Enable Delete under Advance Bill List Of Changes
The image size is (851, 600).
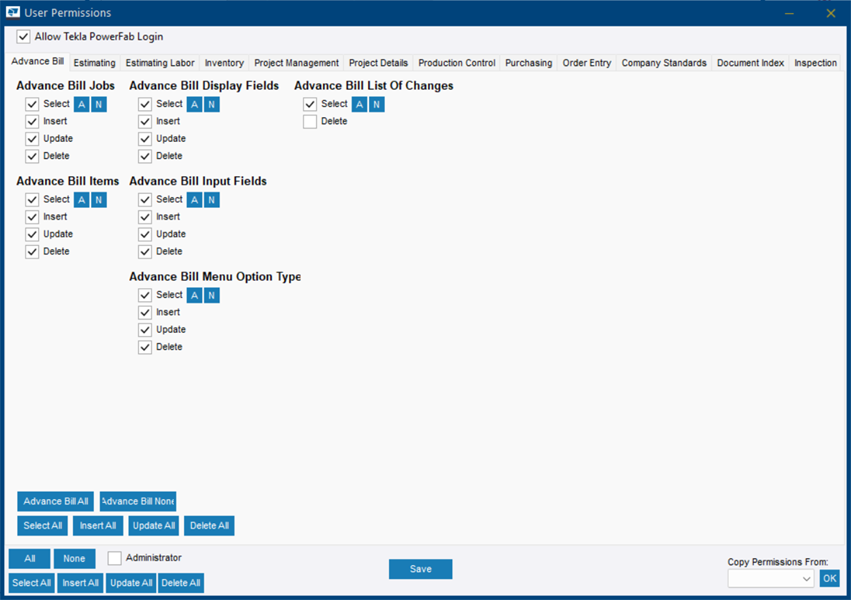point(310,122)
